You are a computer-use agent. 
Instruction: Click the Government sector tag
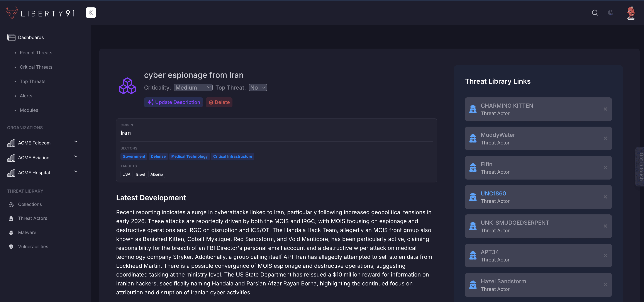pyautogui.click(x=134, y=156)
